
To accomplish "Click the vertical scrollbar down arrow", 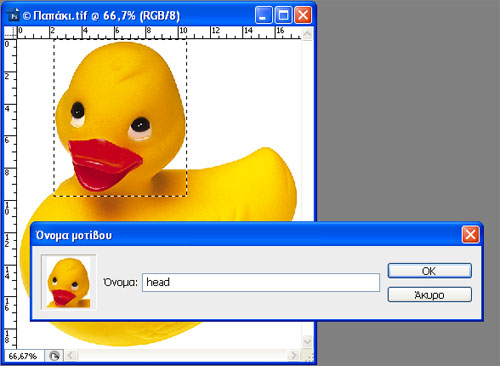I will pos(307,341).
